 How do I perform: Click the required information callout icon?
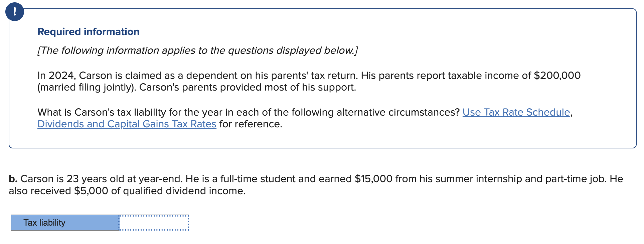click(14, 12)
